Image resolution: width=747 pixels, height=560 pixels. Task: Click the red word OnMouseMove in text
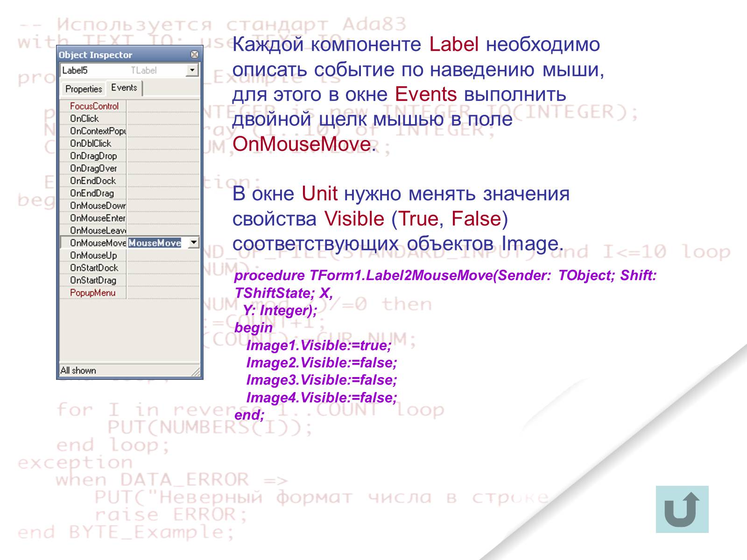(x=302, y=144)
